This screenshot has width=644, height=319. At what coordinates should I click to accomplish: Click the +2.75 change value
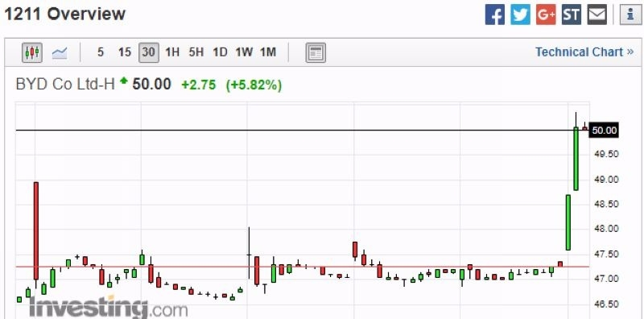[x=198, y=85]
